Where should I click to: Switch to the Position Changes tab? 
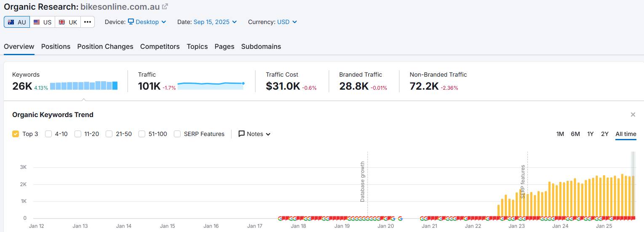pyautogui.click(x=105, y=46)
